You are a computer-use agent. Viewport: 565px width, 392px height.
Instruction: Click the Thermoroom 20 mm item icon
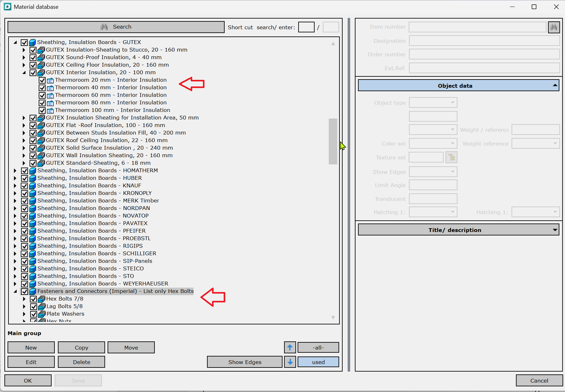50,80
